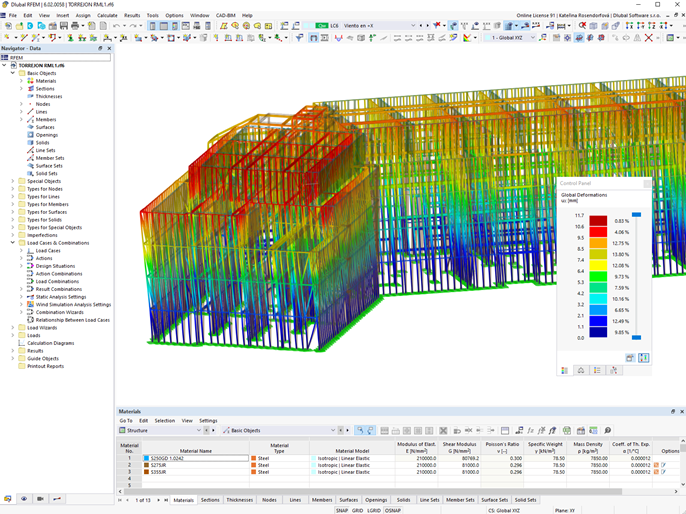Click the Materials icon in Navigator tree
686x514 pixels.
(x=31, y=81)
